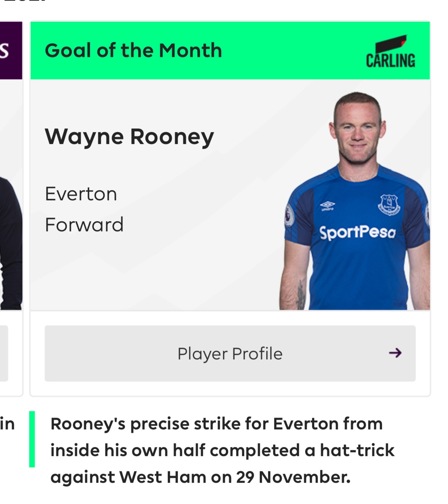Viewport: 448px width, 504px height.
Task: Click the Forward position label
Action: [84, 225]
